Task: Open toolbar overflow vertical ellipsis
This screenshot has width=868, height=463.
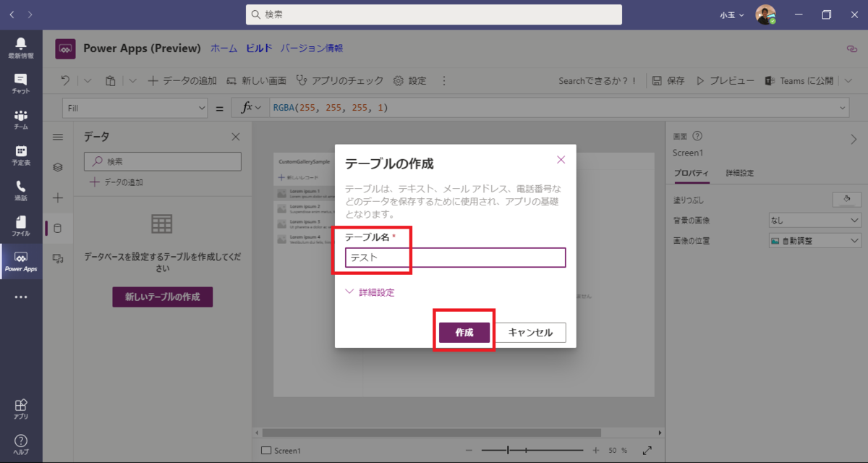Action: click(444, 80)
